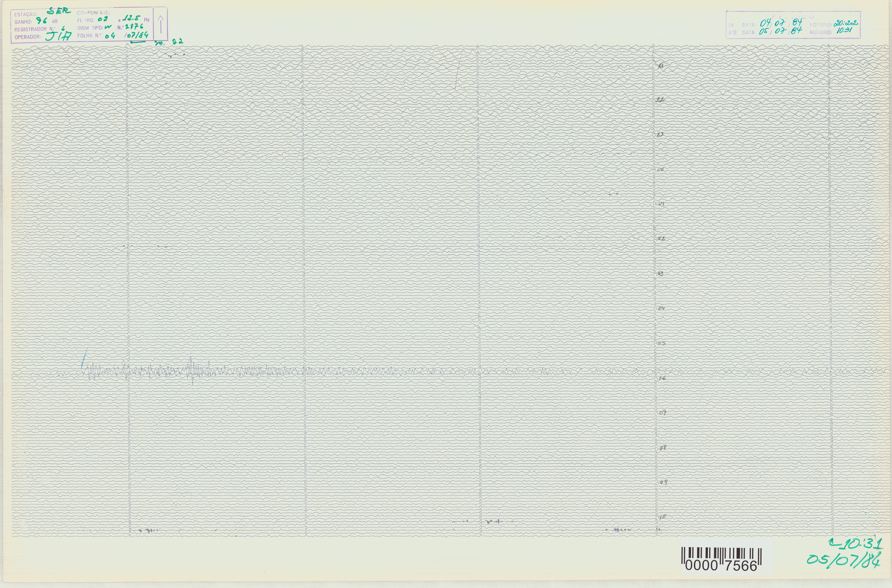Click hour mark 23 on the trace

[x=661, y=135]
